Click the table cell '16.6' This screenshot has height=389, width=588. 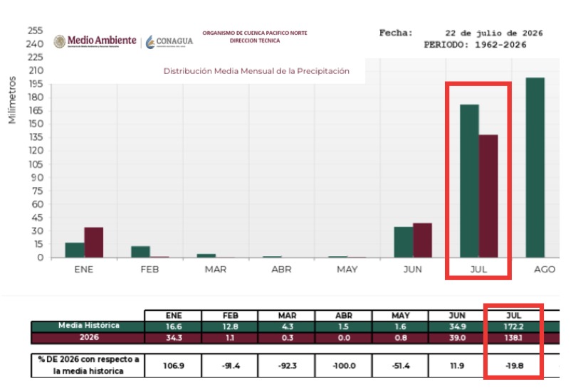point(174,326)
